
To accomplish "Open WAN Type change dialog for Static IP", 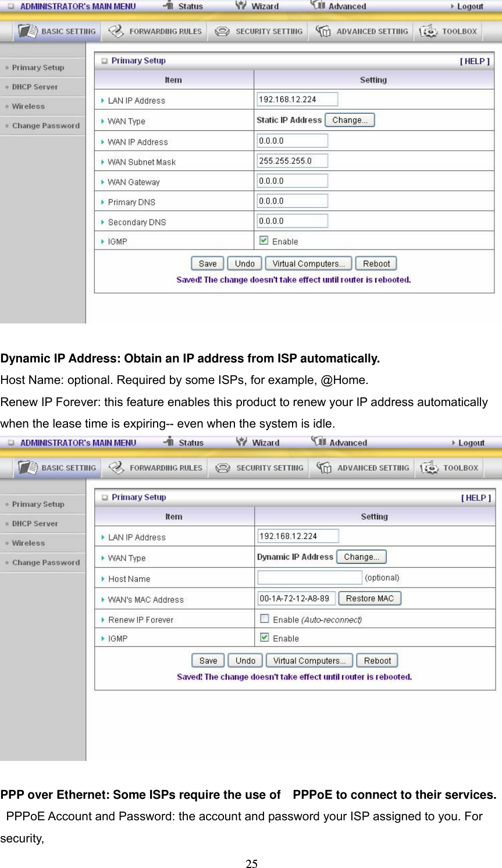I will [x=350, y=120].
